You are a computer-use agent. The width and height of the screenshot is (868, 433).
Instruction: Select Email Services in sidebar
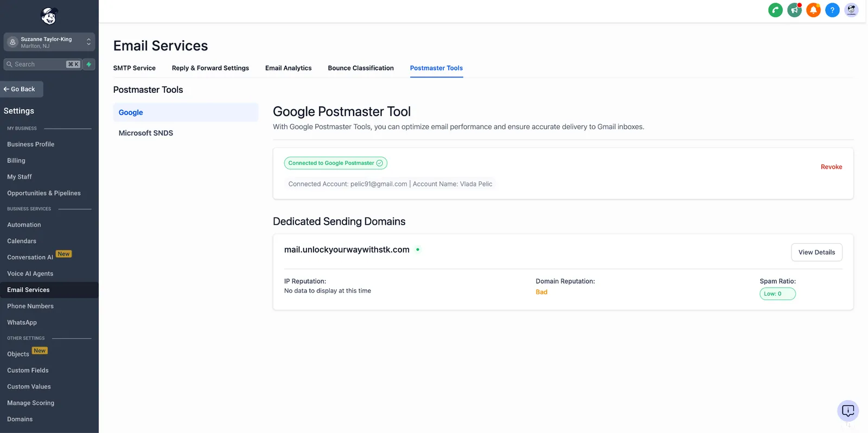click(49, 290)
